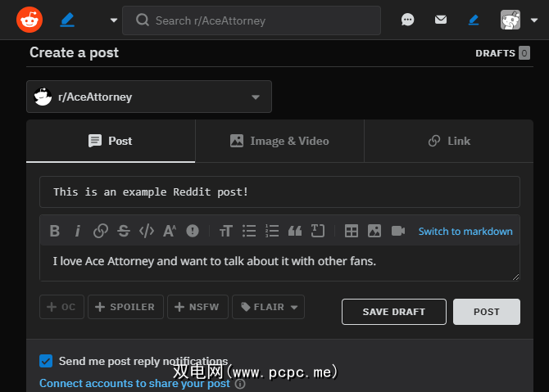The width and height of the screenshot is (549, 392).
Task: Insert an image in the editor
Action: (374, 231)
